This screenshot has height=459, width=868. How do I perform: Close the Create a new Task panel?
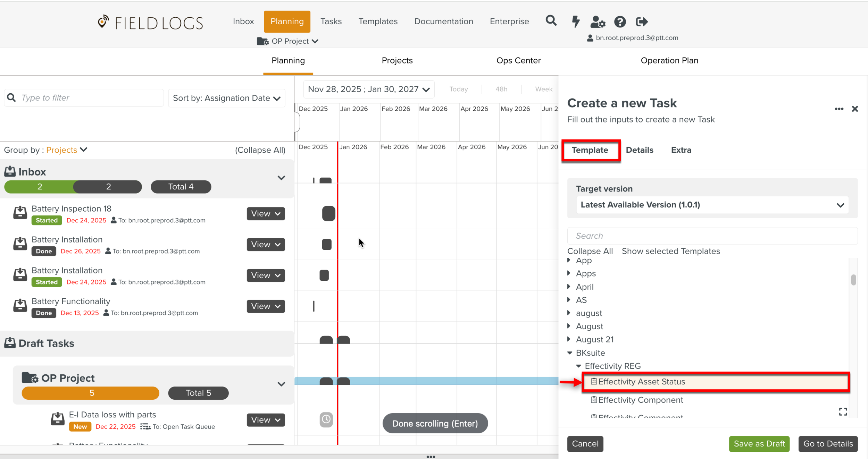point(855,109)
